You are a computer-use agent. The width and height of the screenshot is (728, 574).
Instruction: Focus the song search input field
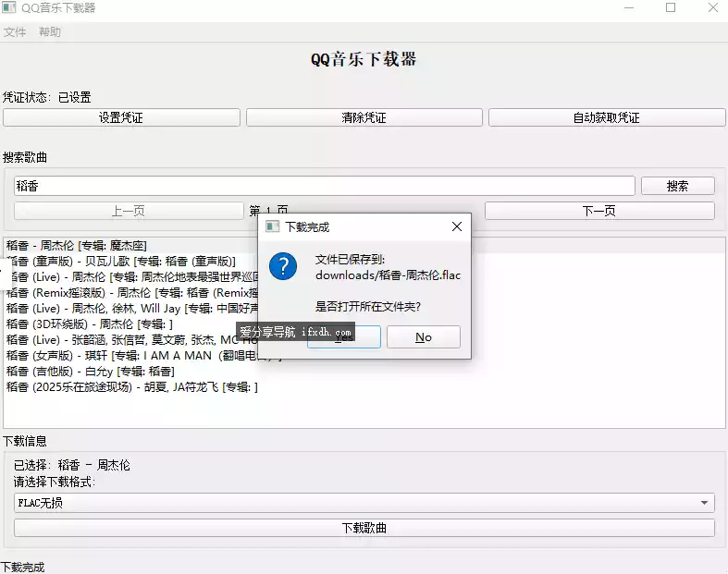[x=324, y=186]
